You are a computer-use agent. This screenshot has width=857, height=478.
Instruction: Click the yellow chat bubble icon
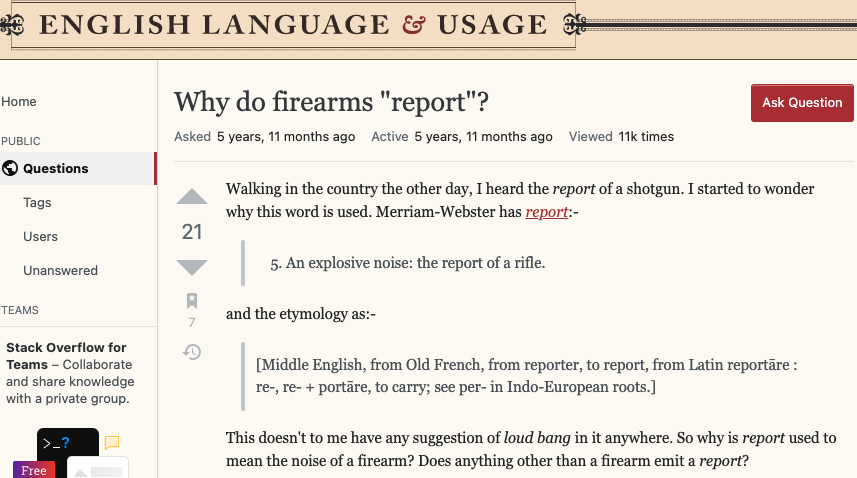[x=112, y=442]
